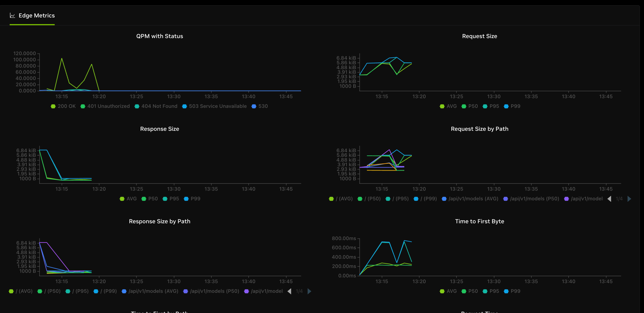Select / (AVG) in Request Size by Path legend
Viewport: 644px width, 313px height.
[x=341, y=199]
